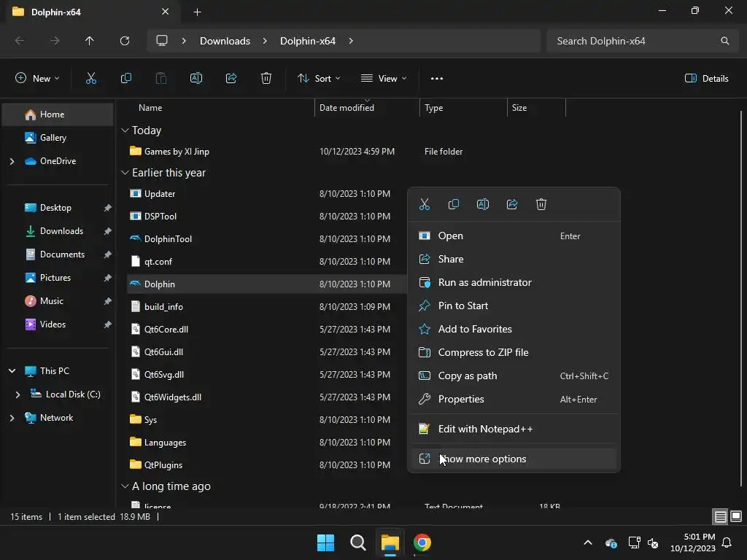This screenshot has width=747, height=560.
Task: Collapse This PC in the navigation pane
Action: [12, 370]
